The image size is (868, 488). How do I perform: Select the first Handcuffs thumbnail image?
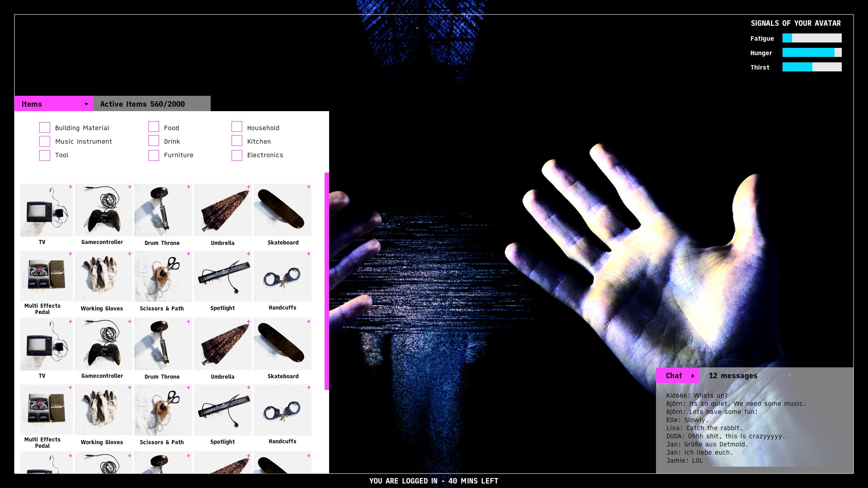tap(283, 276)
